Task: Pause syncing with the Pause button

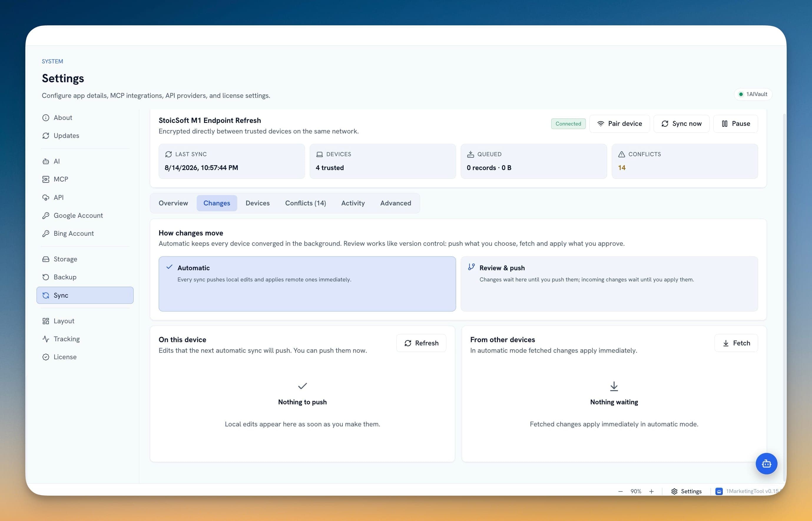Action: pos(735,123)
